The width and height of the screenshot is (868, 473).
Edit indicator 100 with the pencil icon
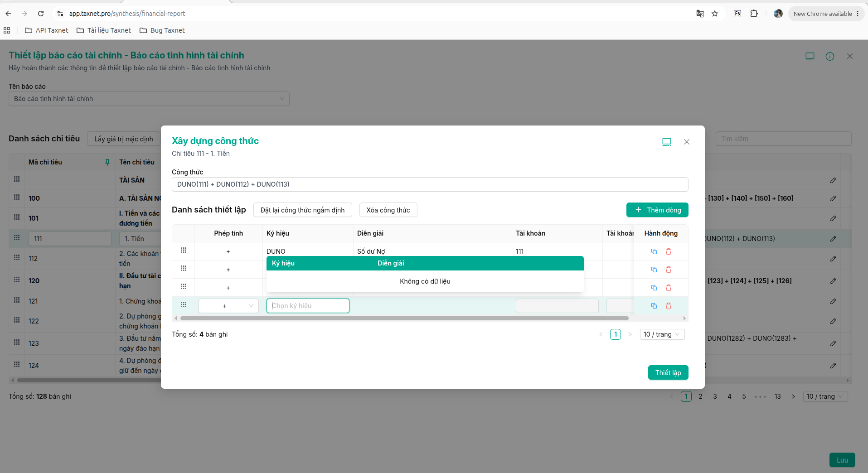[x=833, y=198]
